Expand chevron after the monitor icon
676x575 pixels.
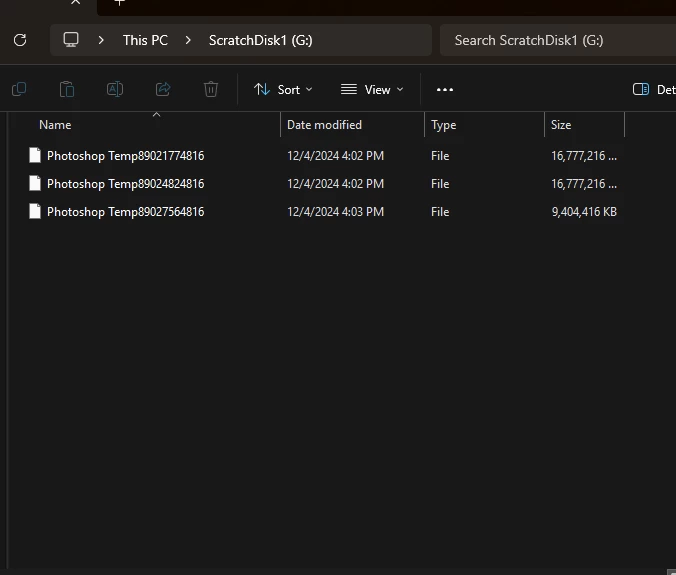click(x=101, y=40)
